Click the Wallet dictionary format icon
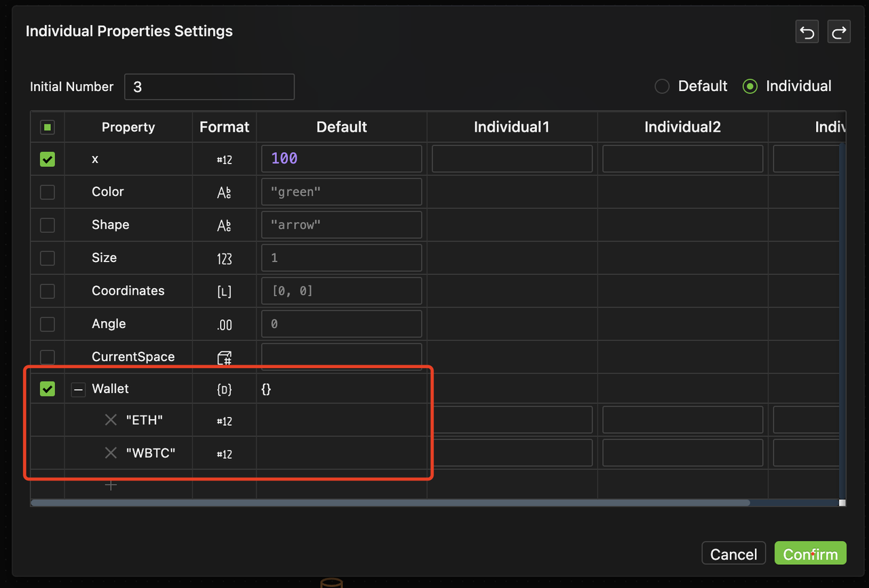 pos(224,389)
